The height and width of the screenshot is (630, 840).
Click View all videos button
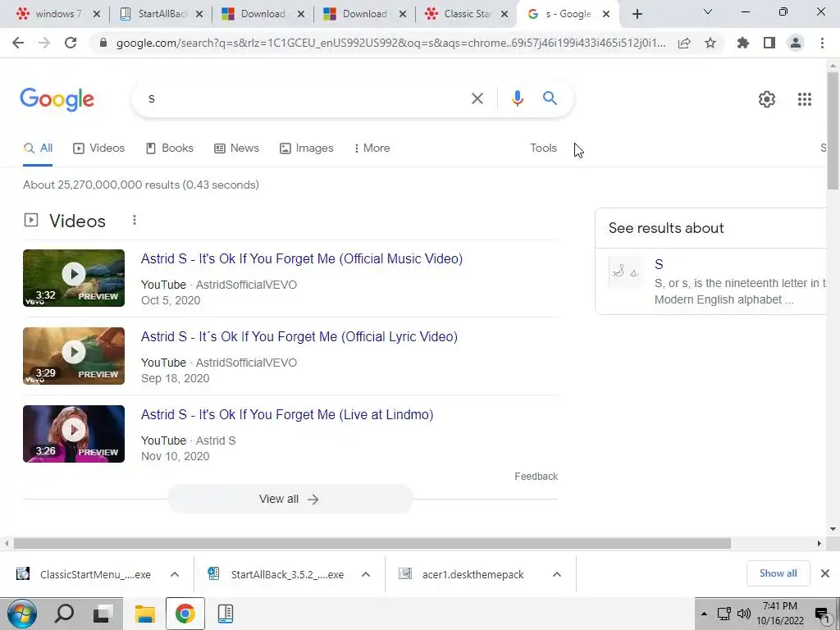tap(290, 500)
